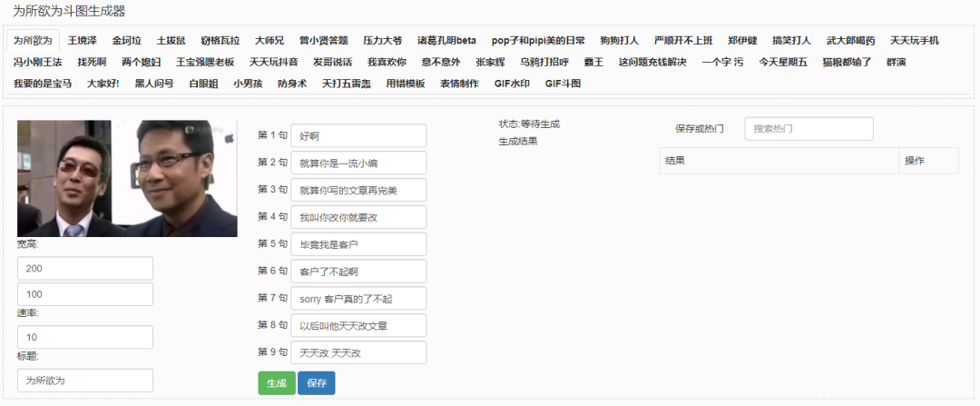Open pop子和pipi美的日常 tab
This screenshot has width=980, height=406.
[x=538, y=41]
